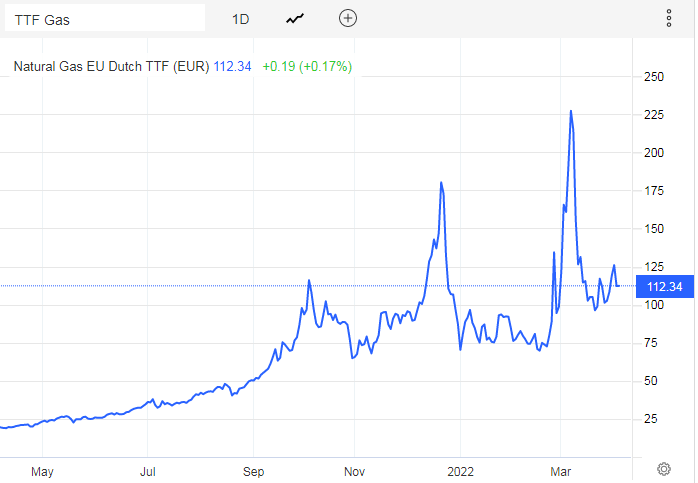Open chart settings gear icon

point(664,469)
